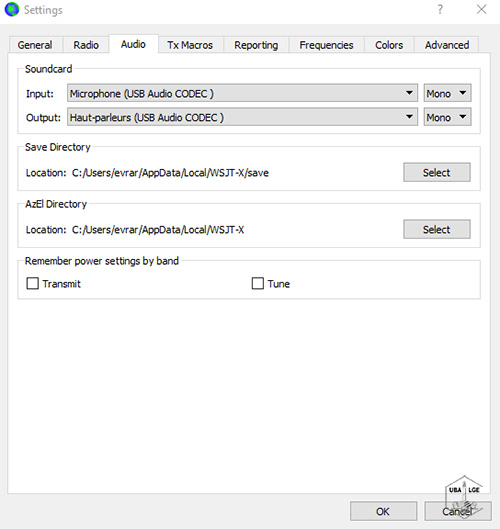Switch to the General tab
This screenshot has width=500, height=529.
[35, 45]
